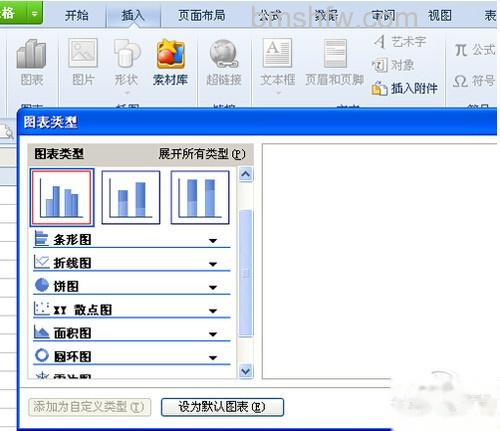500x431 pixels.
Task: Click the 图表 chart icon in ribbon
Action: click(x=31, y=54)
